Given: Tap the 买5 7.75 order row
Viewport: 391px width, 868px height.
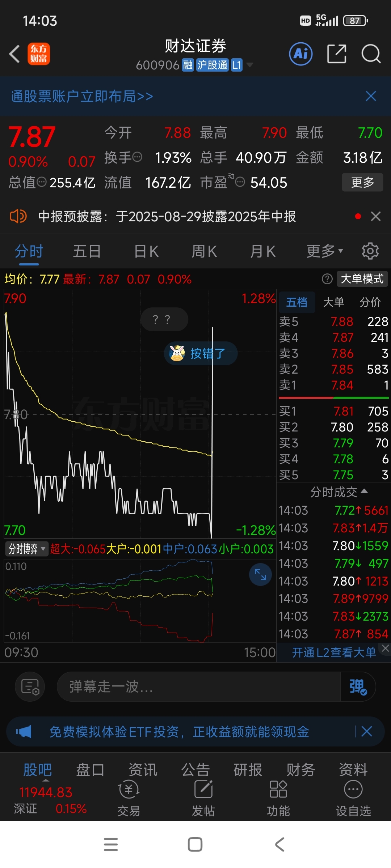Looking at the screenshot, I should tap(333, 475).
